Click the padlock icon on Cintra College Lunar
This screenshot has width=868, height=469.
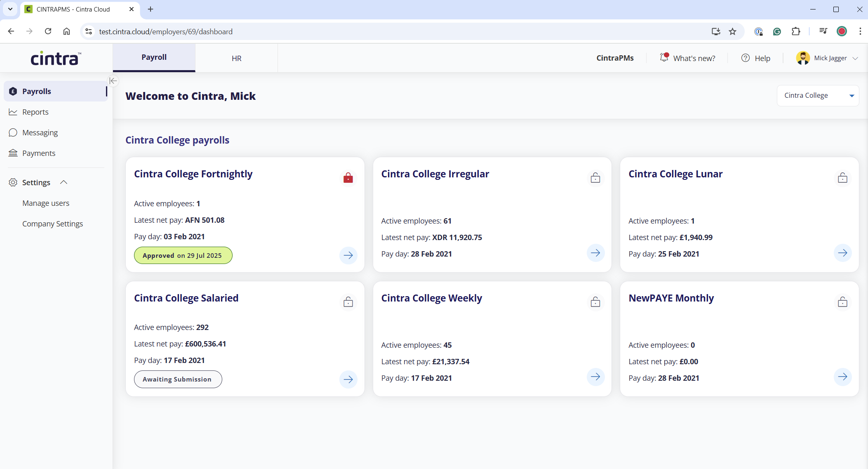tap(842, 178)
